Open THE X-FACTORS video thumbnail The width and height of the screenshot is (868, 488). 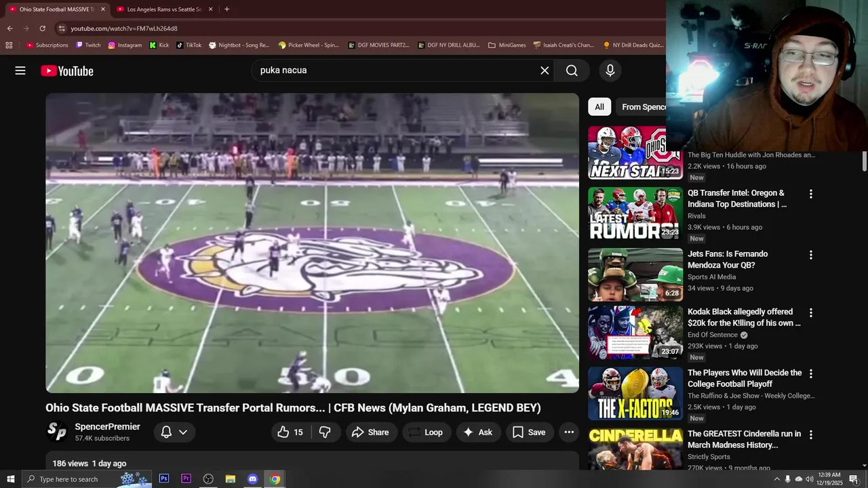[635, 393]
